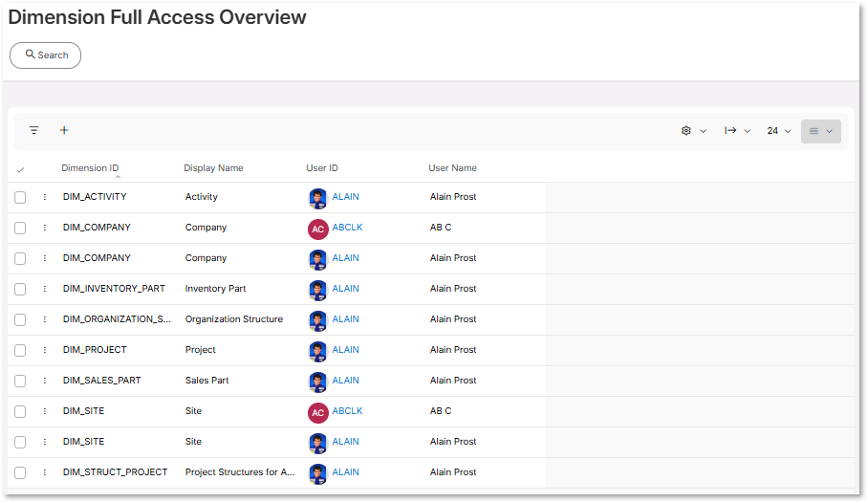Open ABCLK link in DIM_SITE row
This screenshot has width=868, height=503.
click(x=347, y=411)
